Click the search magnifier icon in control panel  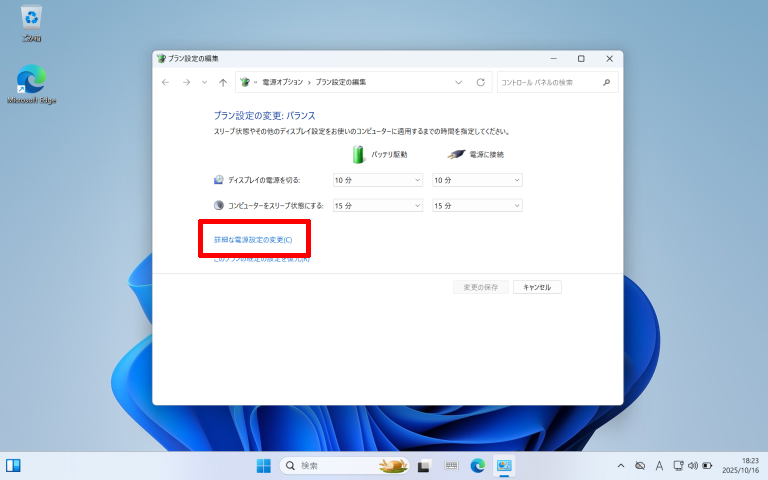pos(606,82)
